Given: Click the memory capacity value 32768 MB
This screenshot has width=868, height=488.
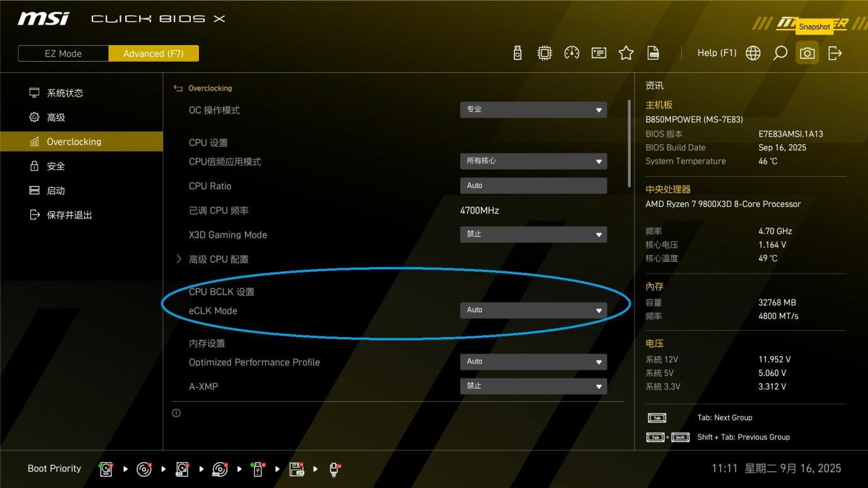Looking at the screenshot, I should pyautogui.click(x=777, y=302).
